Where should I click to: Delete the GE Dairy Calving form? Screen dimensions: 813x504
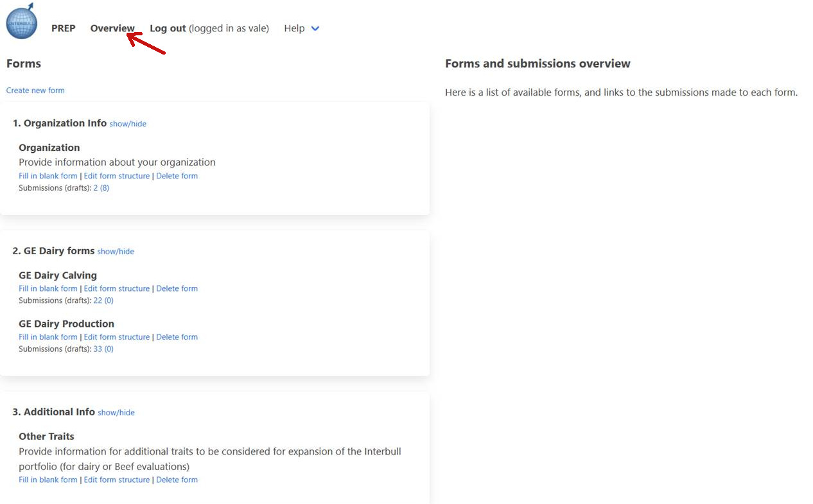(177, 288)
